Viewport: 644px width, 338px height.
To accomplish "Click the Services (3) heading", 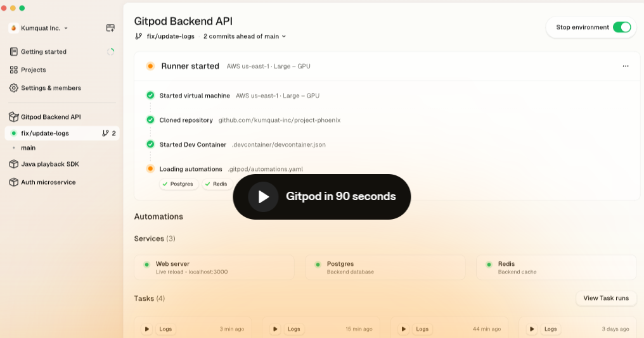I will pos(155,239).
